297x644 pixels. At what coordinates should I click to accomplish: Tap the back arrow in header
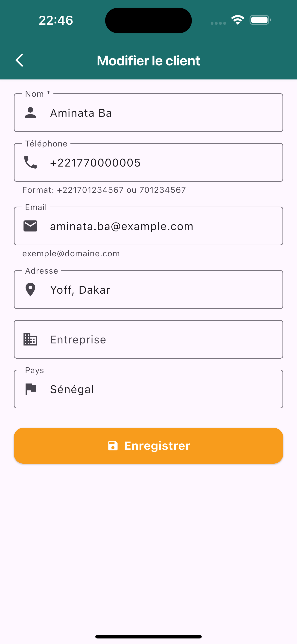[x=20, y=60]
